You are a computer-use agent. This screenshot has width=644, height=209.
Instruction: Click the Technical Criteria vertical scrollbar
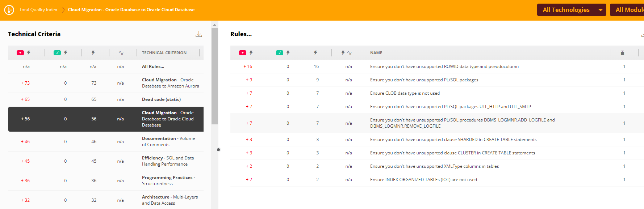(214, 76)
